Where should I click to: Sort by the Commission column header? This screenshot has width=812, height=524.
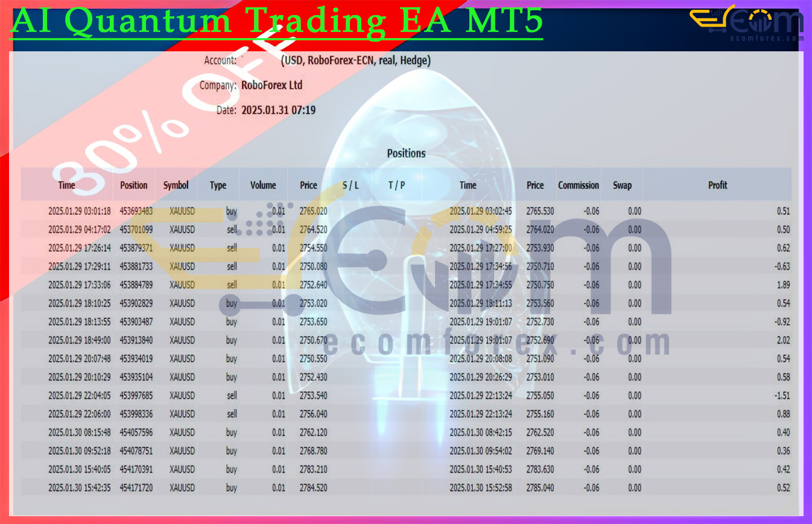[x=579, y=185]
